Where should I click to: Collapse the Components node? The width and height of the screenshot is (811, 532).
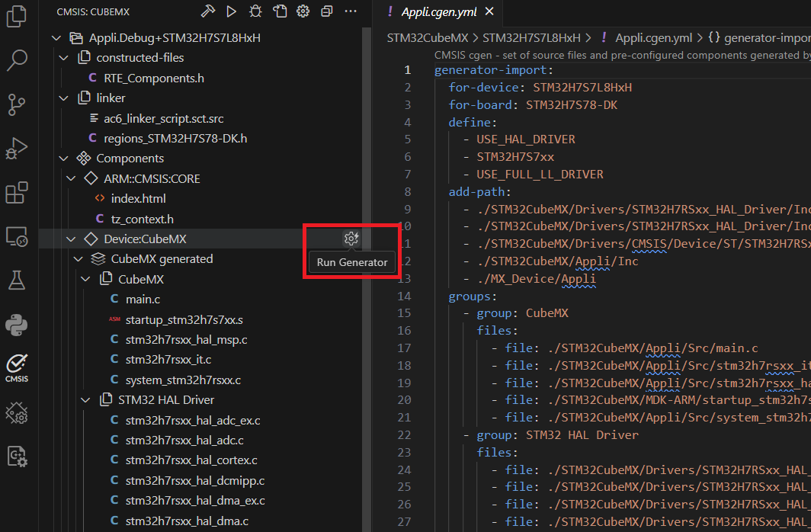point(63,159)
